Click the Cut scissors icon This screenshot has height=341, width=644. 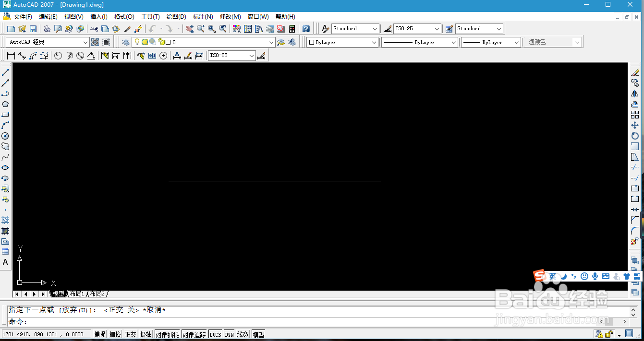coord(94,29)
